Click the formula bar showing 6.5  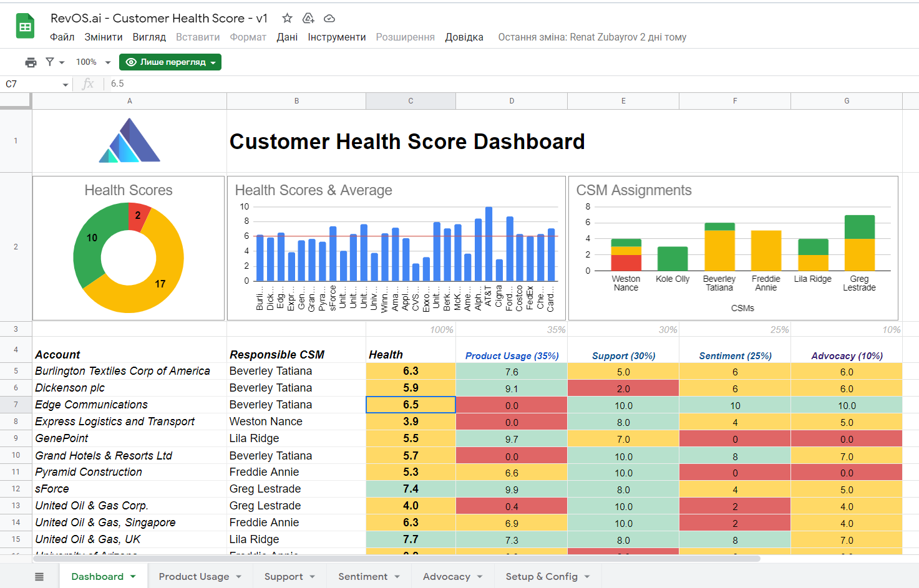click(512, 84)
